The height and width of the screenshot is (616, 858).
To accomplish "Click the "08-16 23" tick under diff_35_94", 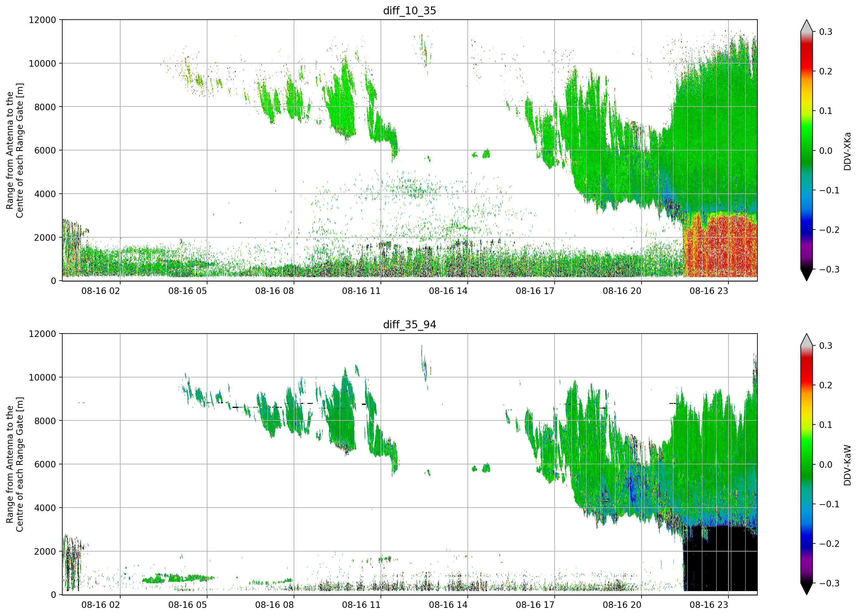I will point(709,605).
